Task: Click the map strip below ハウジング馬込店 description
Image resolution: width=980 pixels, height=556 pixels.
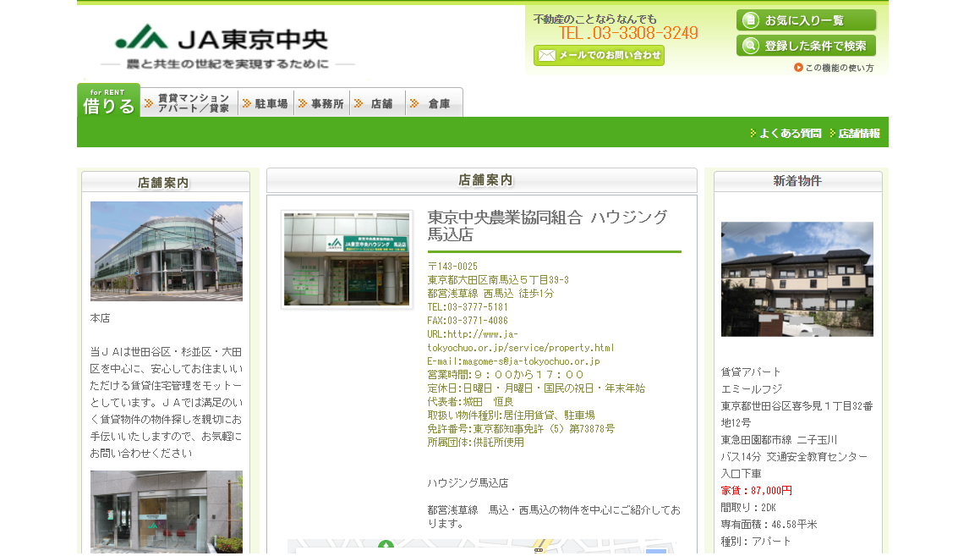Action: pos(482,546)
